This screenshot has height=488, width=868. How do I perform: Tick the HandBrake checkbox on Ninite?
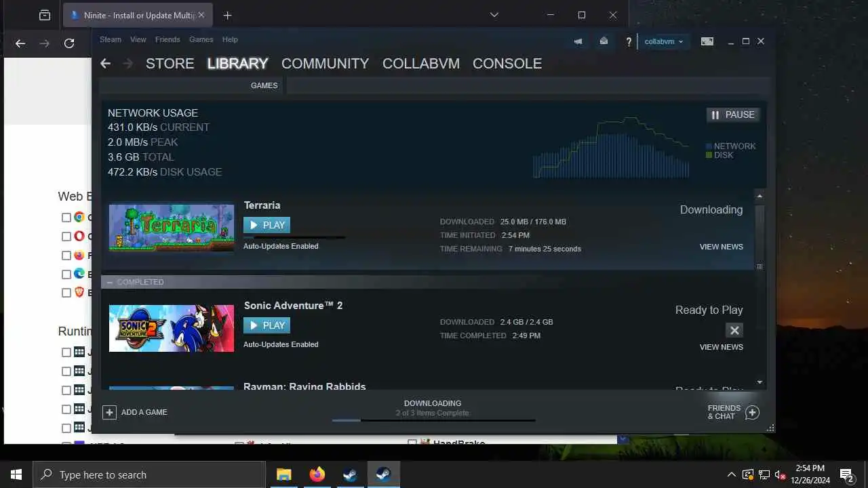point(412,443)
